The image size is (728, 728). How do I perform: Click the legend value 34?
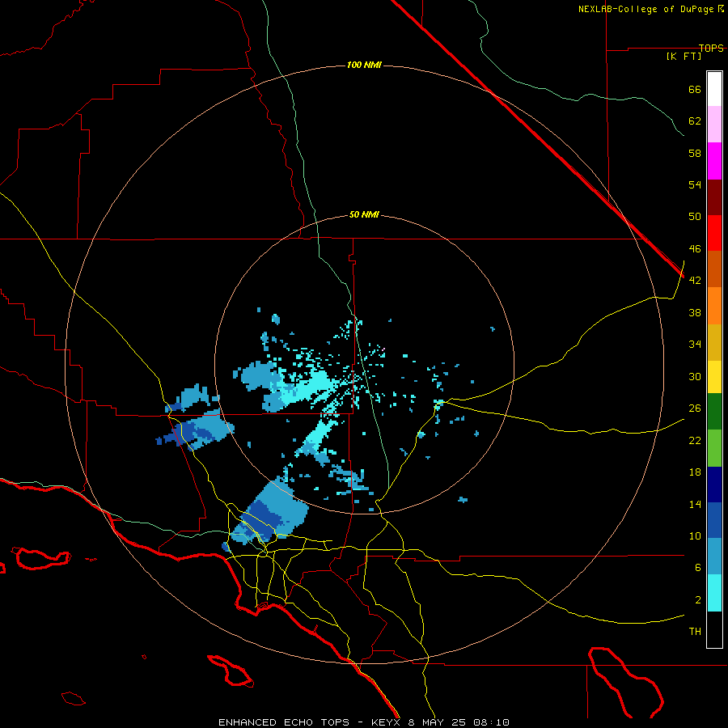coord(695,345)
